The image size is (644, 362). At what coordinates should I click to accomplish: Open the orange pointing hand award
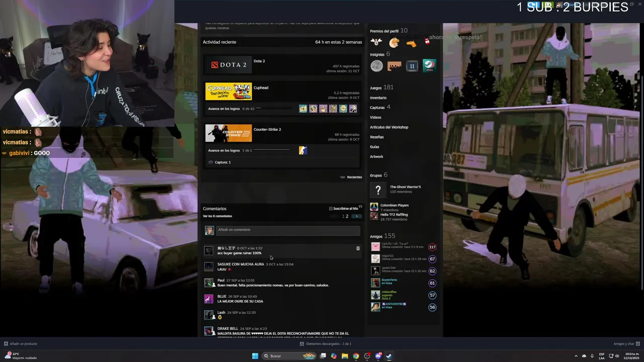pos(411,43)
